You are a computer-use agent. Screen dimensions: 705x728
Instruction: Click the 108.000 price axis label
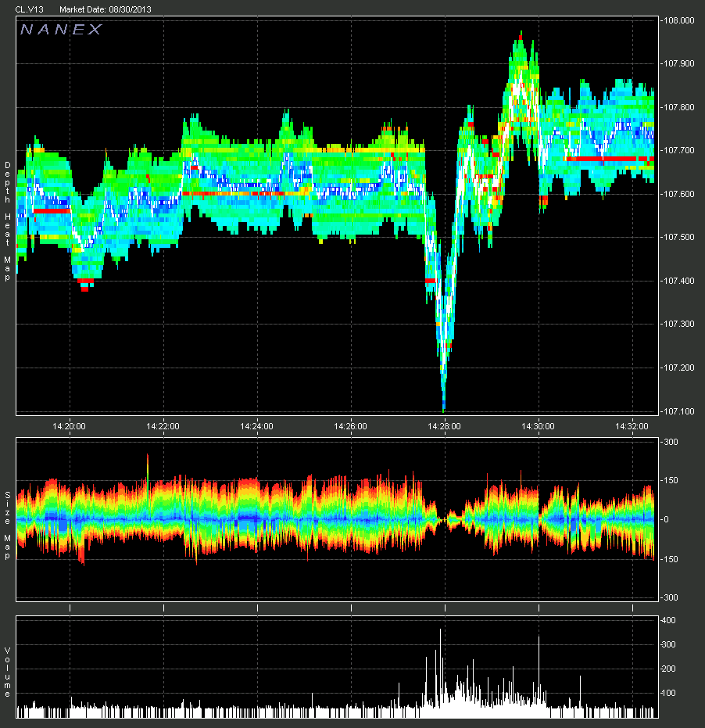coord(679,20)
